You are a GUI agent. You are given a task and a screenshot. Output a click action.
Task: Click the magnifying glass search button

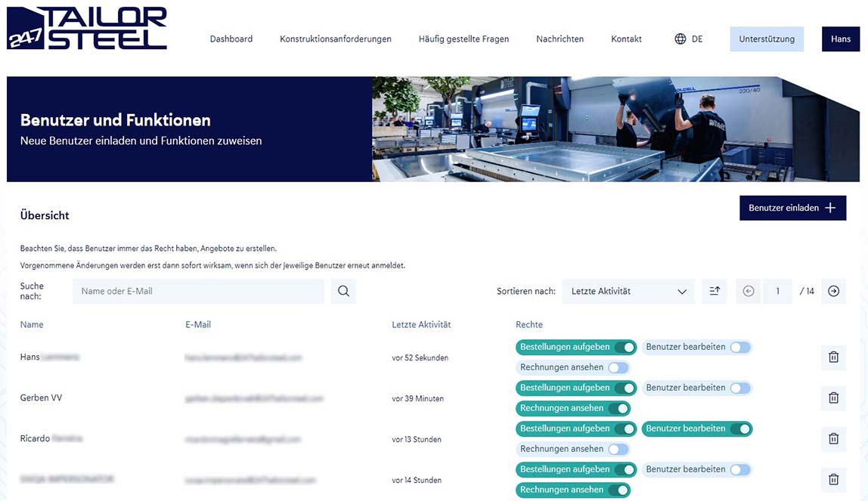(343, 291)
